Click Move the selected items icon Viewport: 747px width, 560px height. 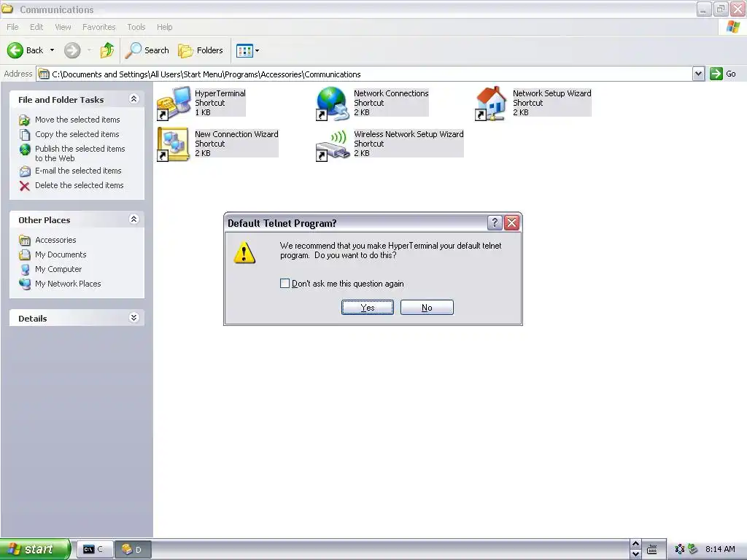pyautogui.click(x=25, y=120)
